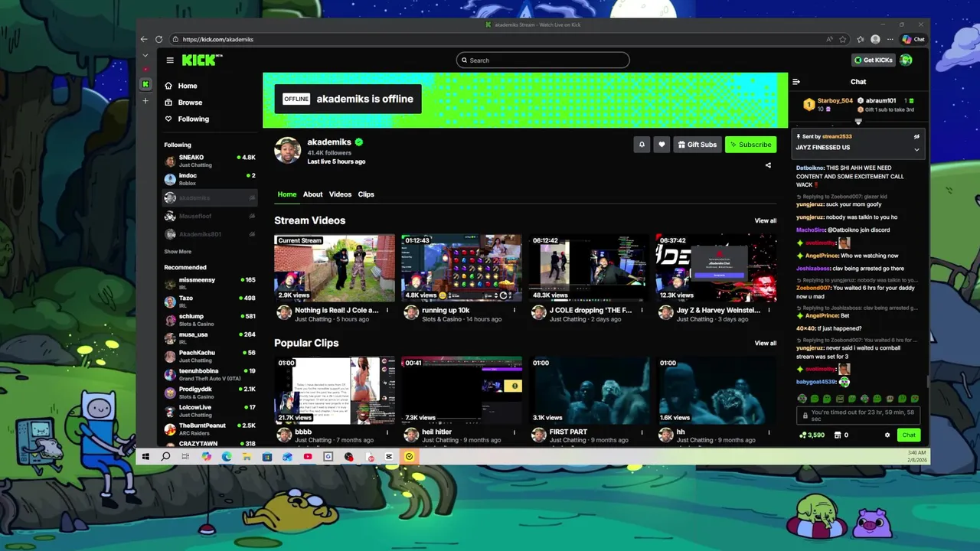Click the KICK logo
The height and width of the screenshot is (551, 980).
[x=201, y=60]
